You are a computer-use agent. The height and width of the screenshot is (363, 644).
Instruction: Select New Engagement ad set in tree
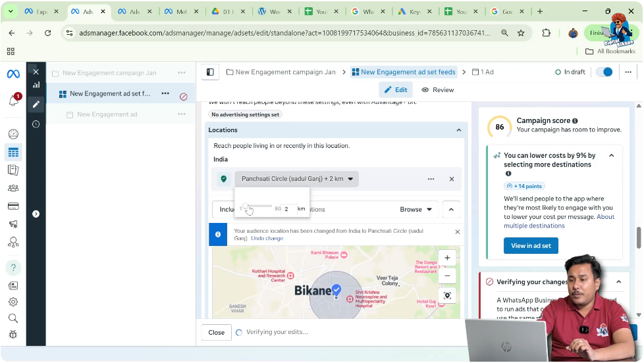tap(110, 93)
